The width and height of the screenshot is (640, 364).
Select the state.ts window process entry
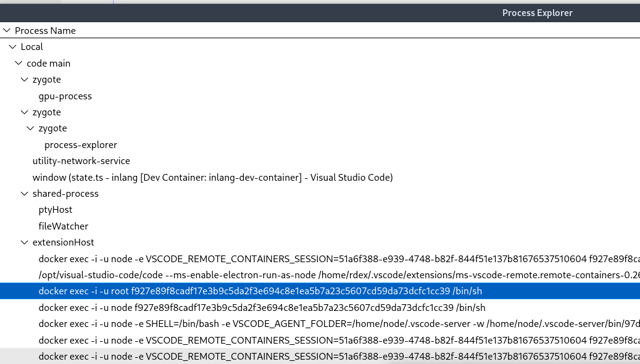coord(212,177)
